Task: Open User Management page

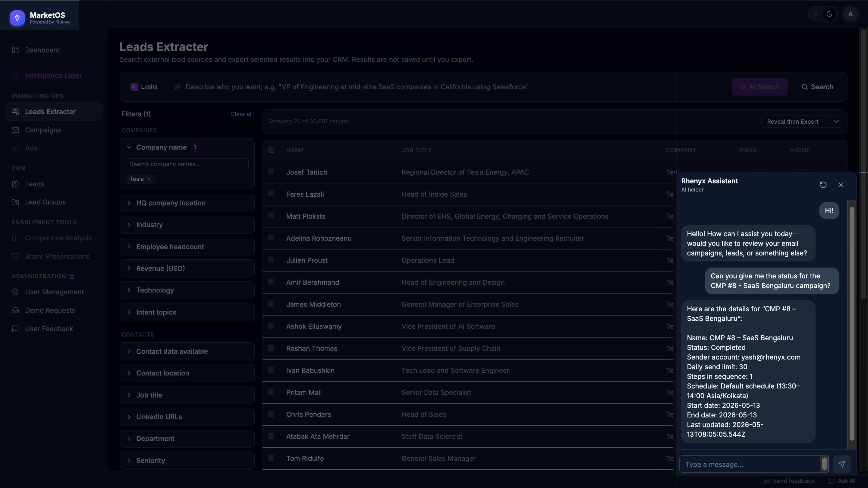Action: tap(54, 292)
